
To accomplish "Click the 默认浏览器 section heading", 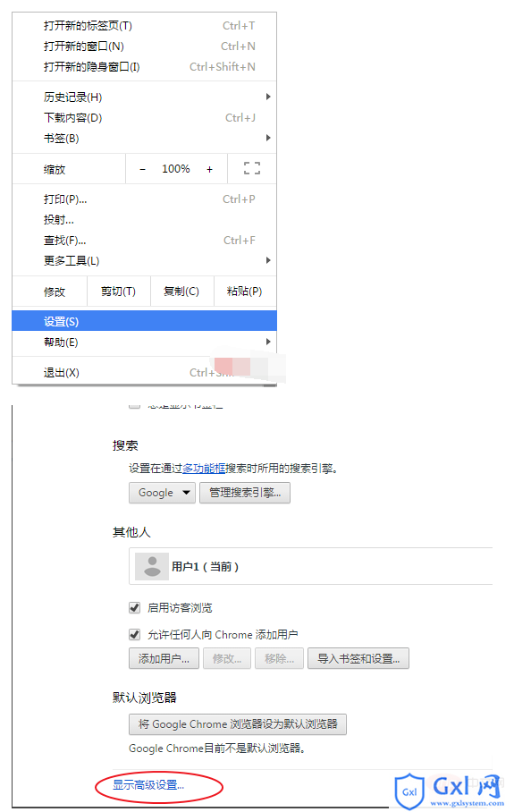I will (x=145, y=697).
